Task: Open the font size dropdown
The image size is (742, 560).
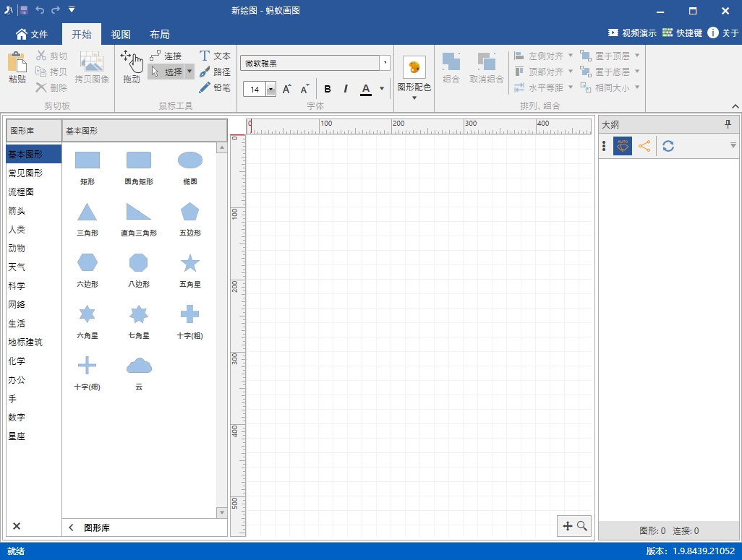Action: pyautogui.click(x=271, y=89)
